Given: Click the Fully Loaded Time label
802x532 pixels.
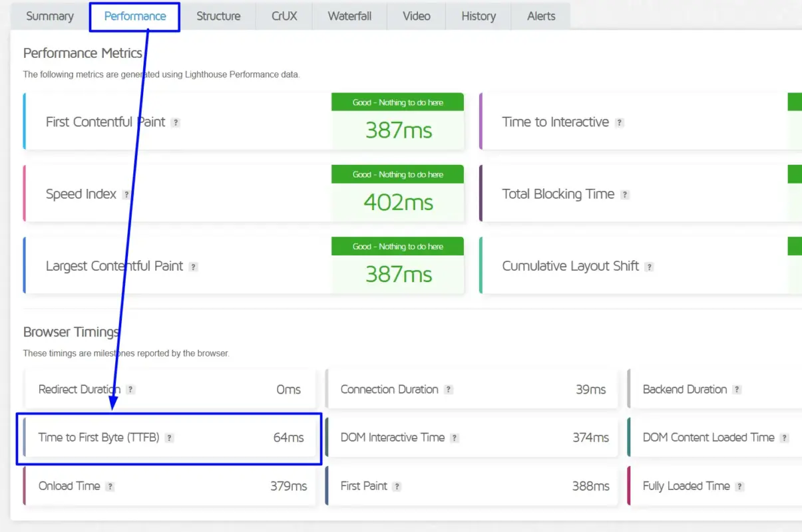Looking at the screenshot, I should coord(686,486).
